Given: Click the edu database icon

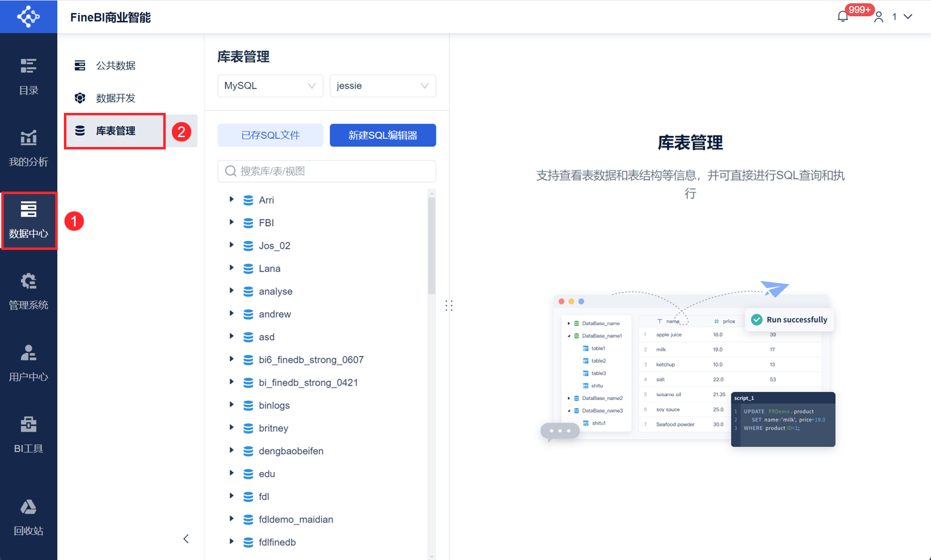Looking at the screenshot, I should [x=248, y=474].
